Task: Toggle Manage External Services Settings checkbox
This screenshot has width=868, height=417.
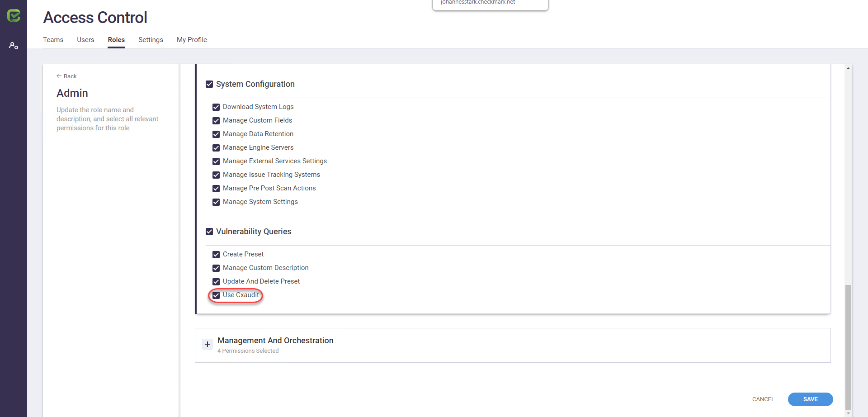Action: pyautogui.click(x=216, y=161)
